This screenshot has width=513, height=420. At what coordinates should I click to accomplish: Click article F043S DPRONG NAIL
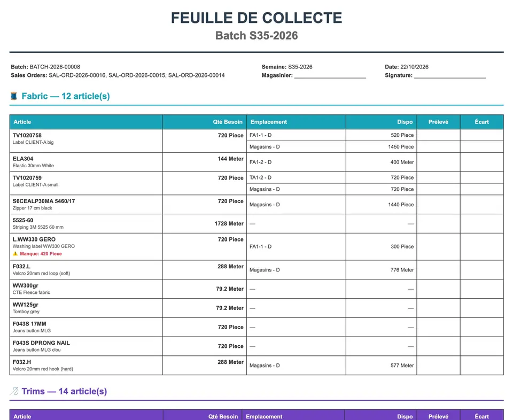coord(41,343)
